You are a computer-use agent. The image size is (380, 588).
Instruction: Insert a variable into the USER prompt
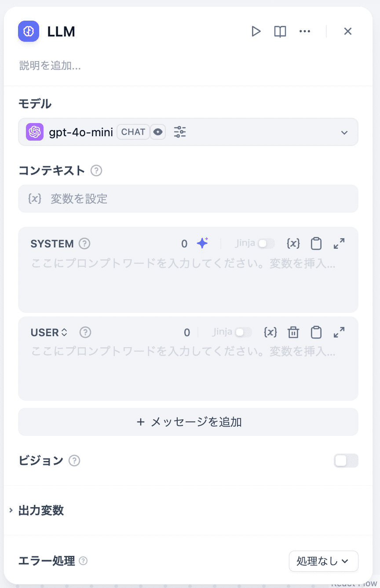tap(270, 333)
